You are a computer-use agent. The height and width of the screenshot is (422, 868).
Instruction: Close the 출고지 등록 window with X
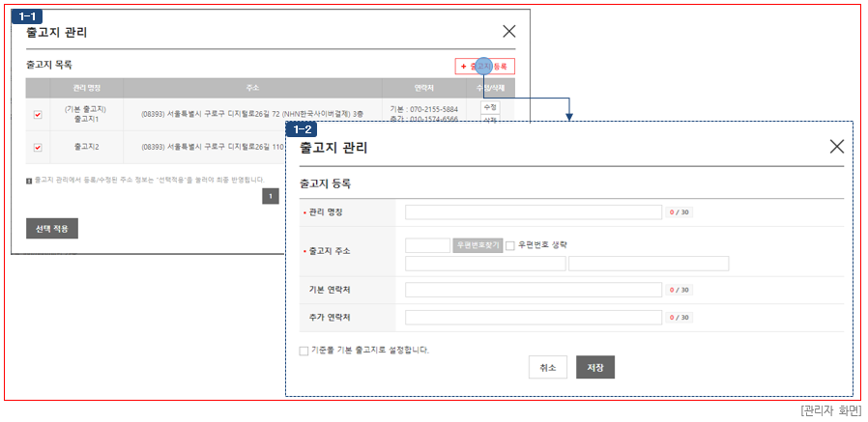pyautogui.click(x=837, y=147)
